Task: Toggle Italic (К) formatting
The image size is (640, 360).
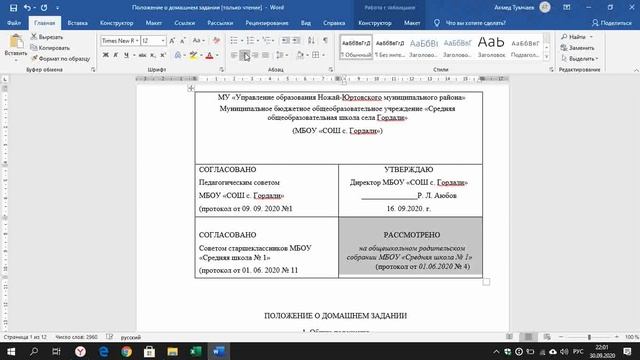Action: click(116, 55)
